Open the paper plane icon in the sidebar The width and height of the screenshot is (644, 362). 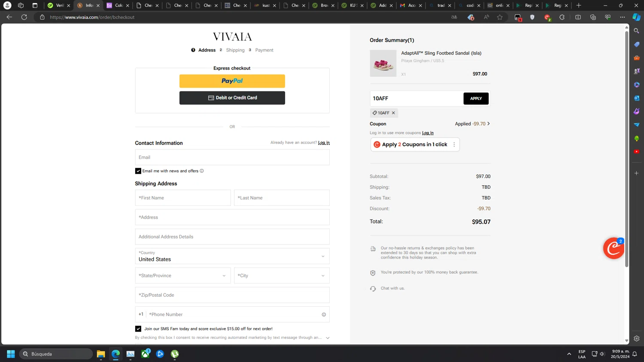pos(637,125)
